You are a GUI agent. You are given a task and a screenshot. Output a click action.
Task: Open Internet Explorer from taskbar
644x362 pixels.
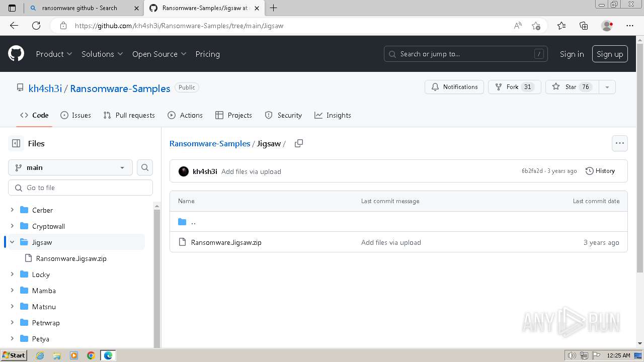(40, 355)
